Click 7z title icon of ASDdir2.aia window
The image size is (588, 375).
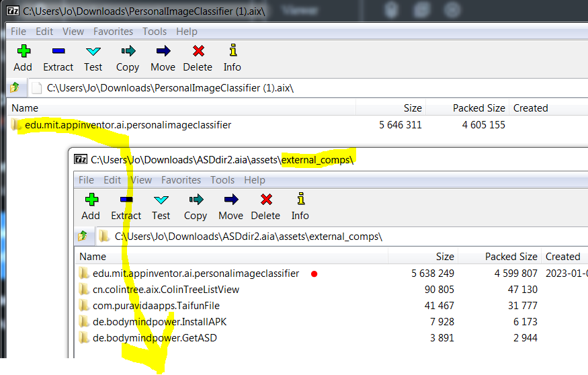point(81,159)
